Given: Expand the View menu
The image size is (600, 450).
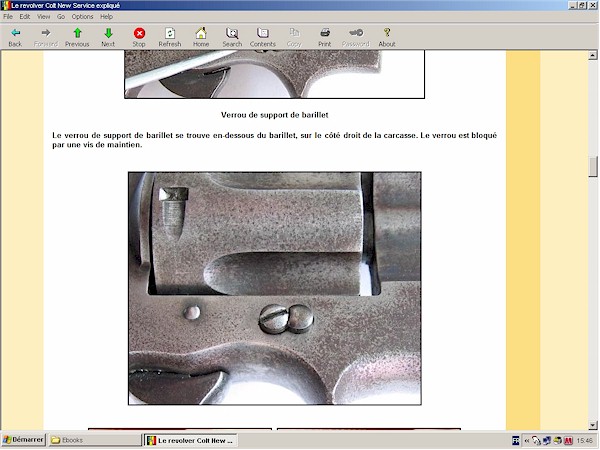Looking at the screenshot, I should coord(43,17).
